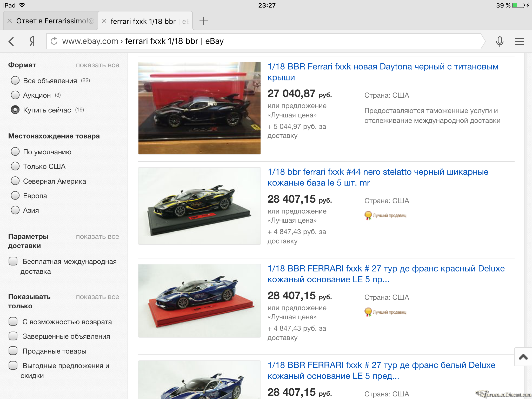Open the black FXXK in red case thumbnail
Image resolution: width=532 pixels, height=399 pixels.
[199, 108]
